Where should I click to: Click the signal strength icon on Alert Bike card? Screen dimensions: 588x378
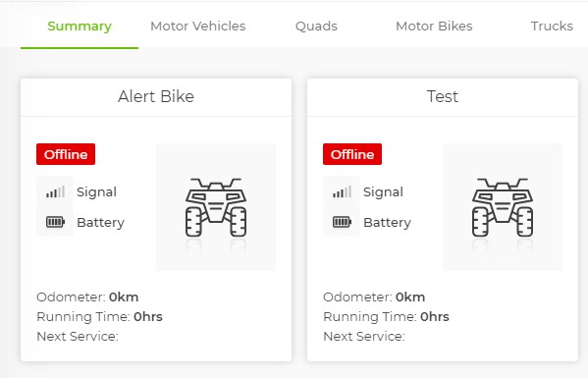click(55, 191)
